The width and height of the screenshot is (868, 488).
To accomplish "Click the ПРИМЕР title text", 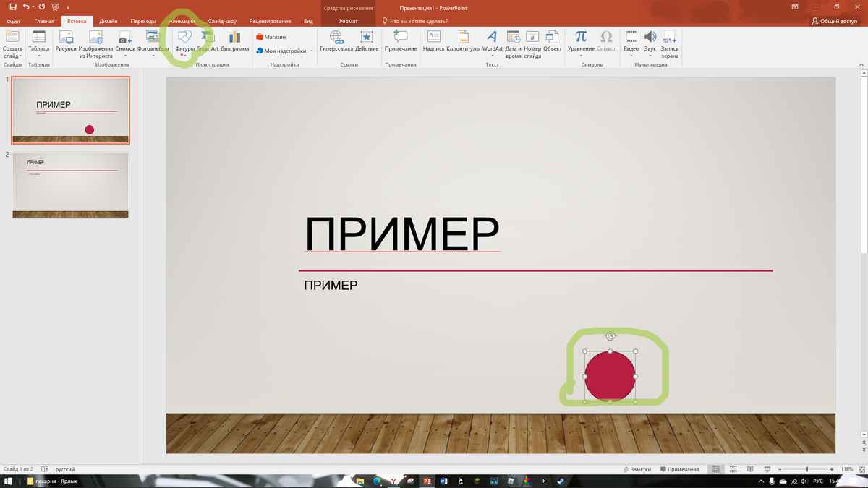I will (x=402, y=233).
